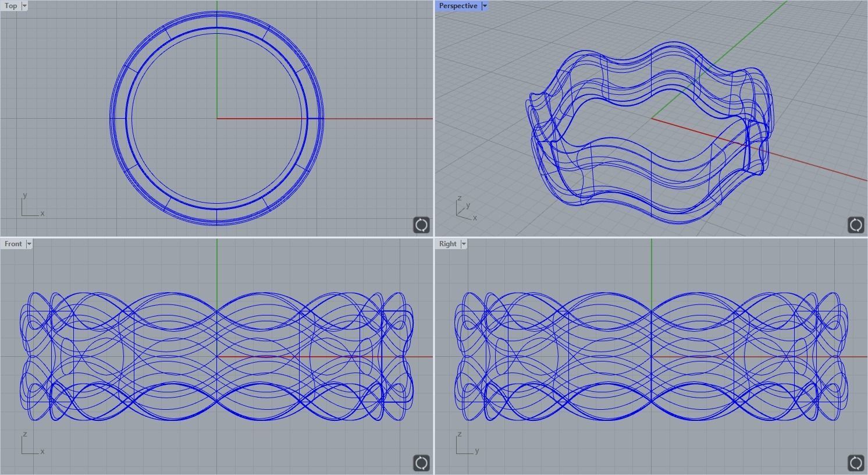
Task: Click the Perspective viewport circular refresh icon
Action: pos(856,225)
